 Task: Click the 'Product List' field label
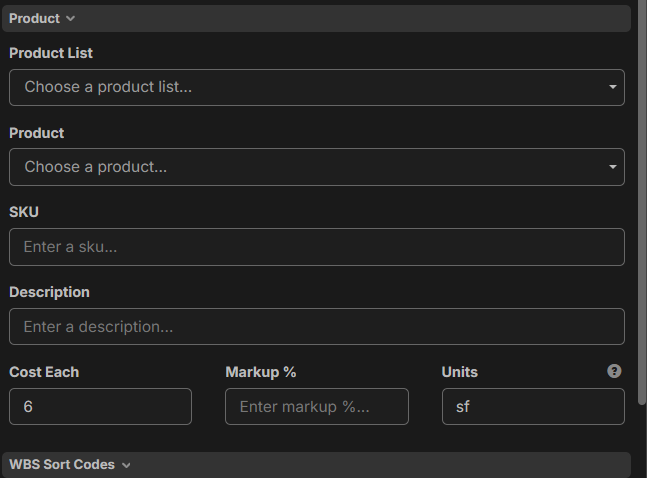tap(51, 53)
